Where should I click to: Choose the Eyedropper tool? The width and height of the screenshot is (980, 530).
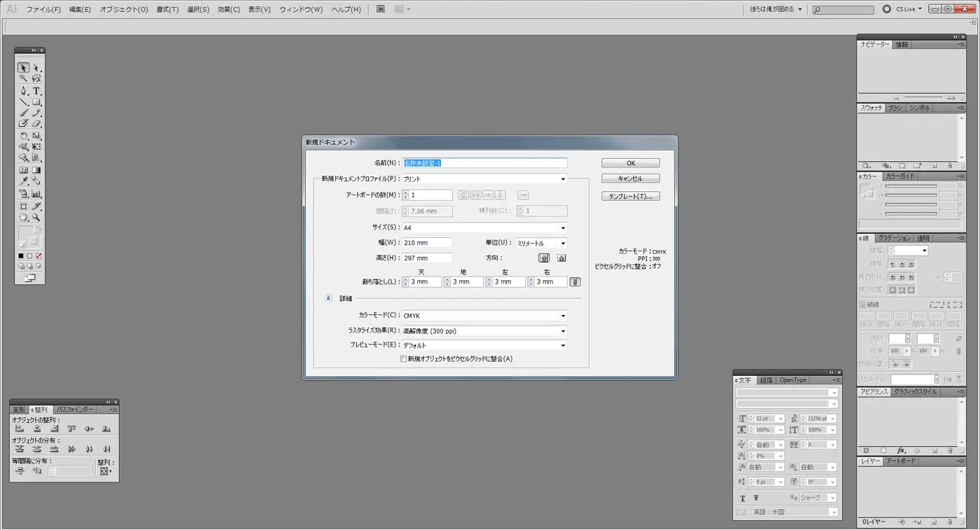click(24, 182)
